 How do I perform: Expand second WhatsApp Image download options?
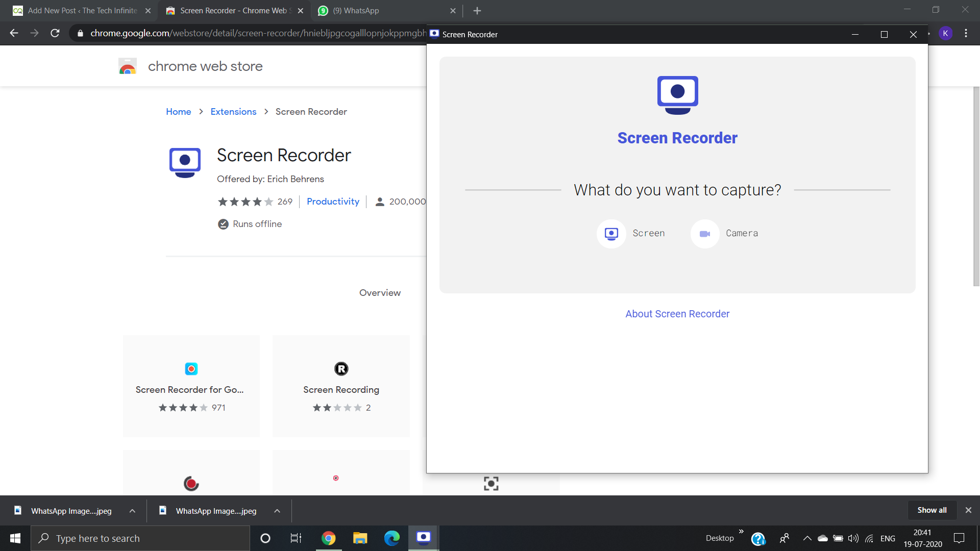(277, 511)
